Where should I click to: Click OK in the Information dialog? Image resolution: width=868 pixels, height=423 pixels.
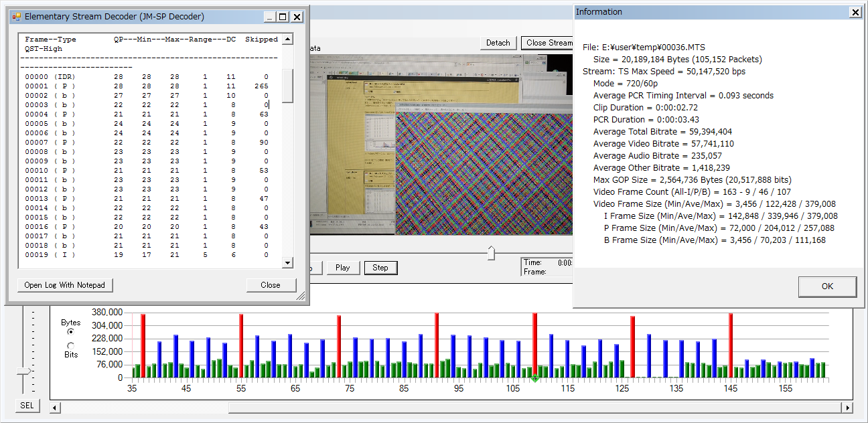tap(827, 286)
